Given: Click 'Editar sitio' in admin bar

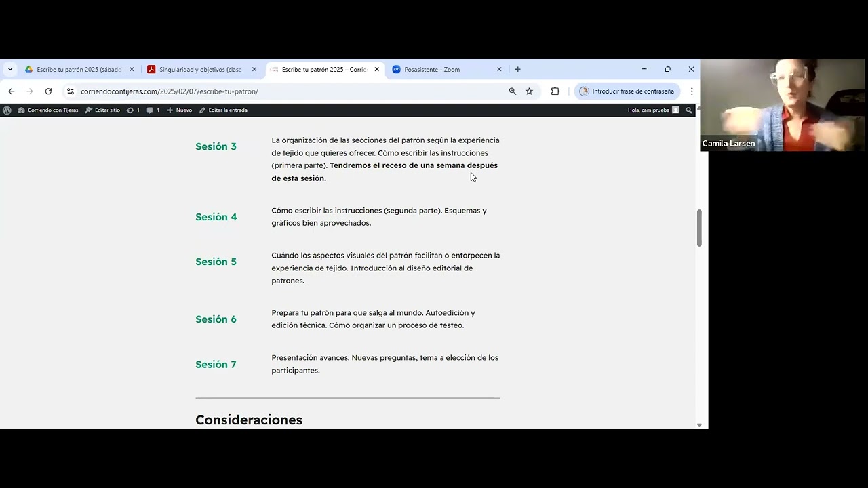Looking at the screenshot, I should pos(102,110).
